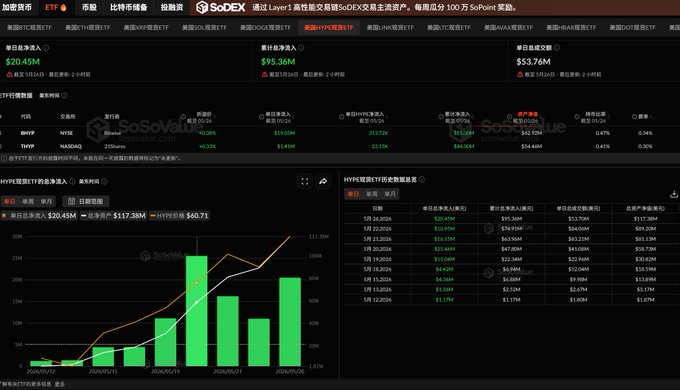The width and height of the screenshot is (680, 390).
Task: Select 单周 in historical data panel
Action: (x=372, y=194)
